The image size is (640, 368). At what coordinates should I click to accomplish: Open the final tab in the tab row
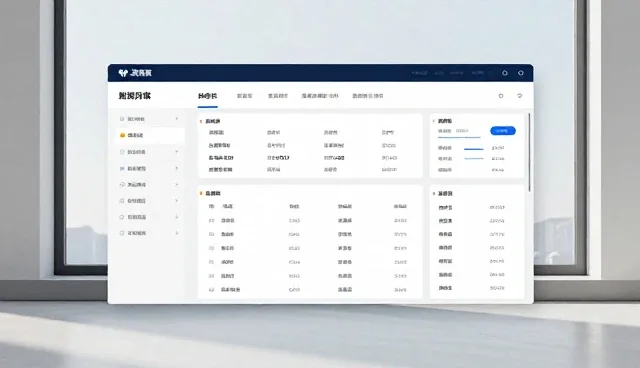pos(367,96)
